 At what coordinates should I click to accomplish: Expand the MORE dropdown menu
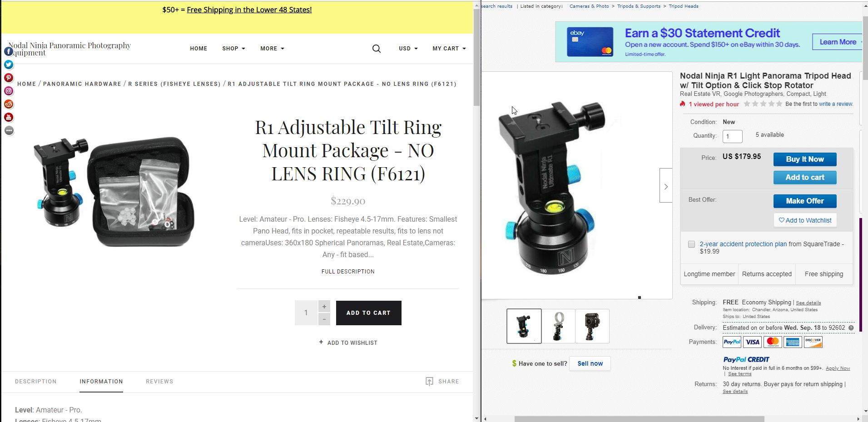point(272,49)
